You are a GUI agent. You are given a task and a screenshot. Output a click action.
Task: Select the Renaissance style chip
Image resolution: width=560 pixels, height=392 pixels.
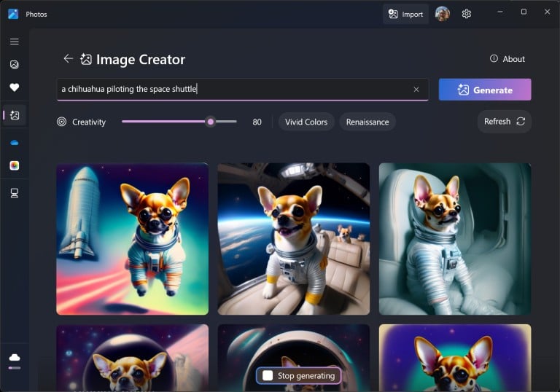tap(367, 122)
